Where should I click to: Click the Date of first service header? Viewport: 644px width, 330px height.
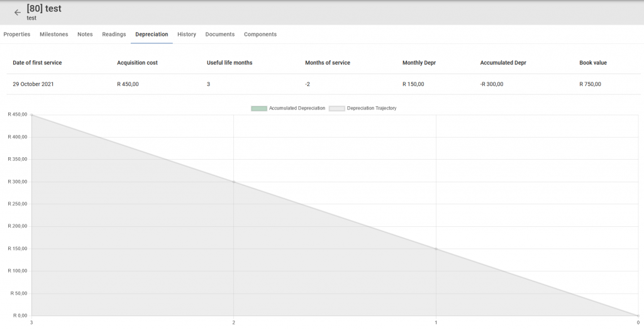pyautogui.click(x=37, y=63)
